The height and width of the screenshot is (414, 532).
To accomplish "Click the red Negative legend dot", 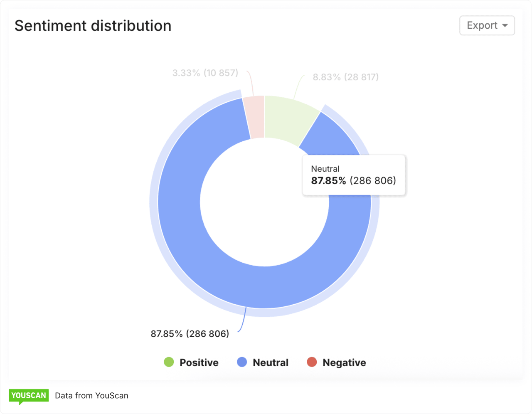I will pyautogui.click(x=312, y=362).
